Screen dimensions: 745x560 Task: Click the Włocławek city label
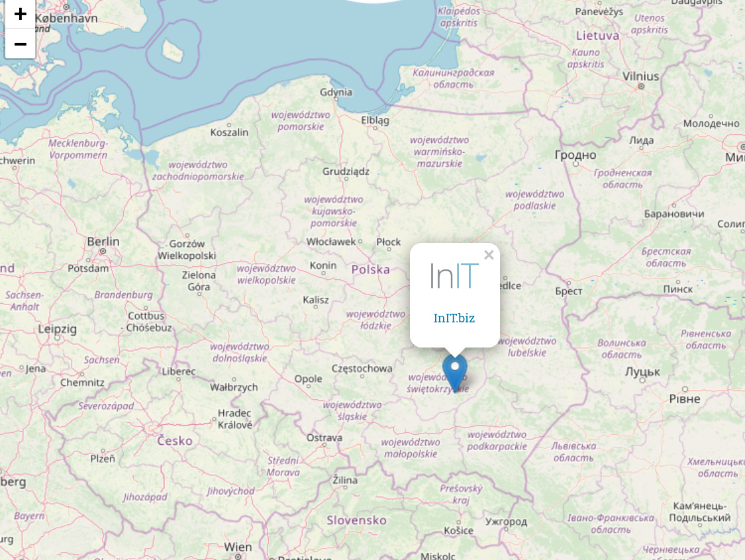click(x=330, y=242)
